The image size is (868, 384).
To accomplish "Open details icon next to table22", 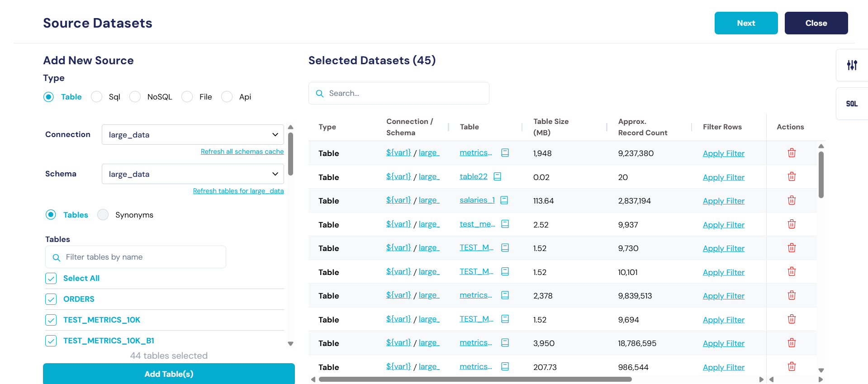I will (497, 176).
